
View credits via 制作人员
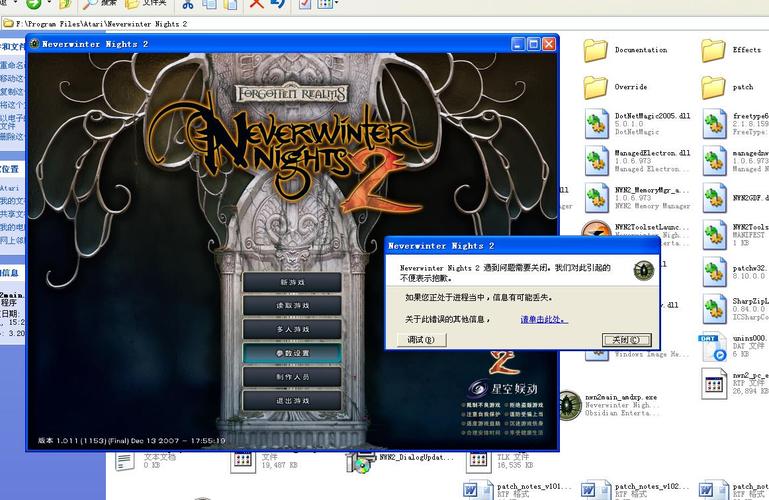292,377
